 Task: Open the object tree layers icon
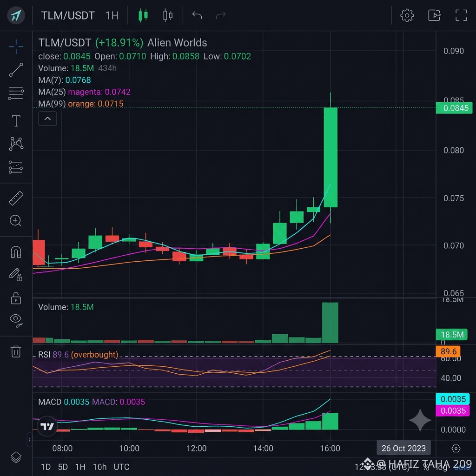click(16, 457)
